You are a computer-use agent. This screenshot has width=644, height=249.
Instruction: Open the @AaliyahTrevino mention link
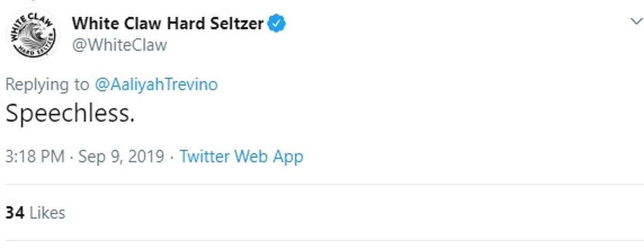coord(156,85)
